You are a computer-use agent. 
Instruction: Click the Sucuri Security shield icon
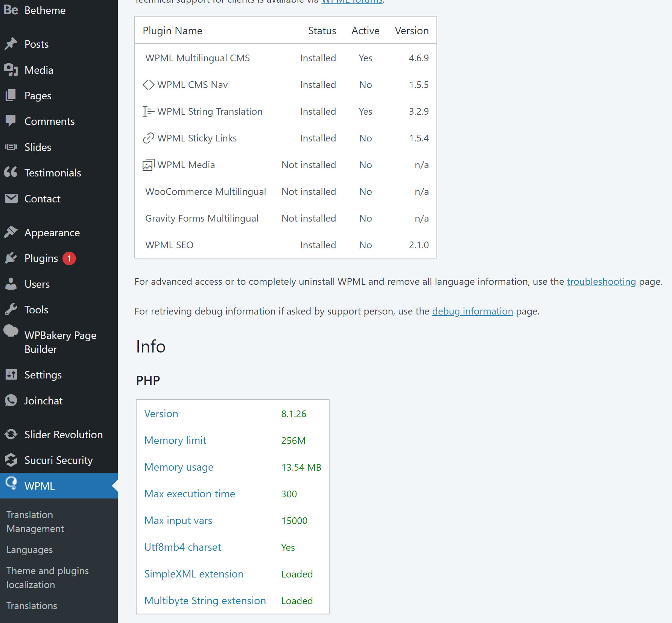pos(11,460)
